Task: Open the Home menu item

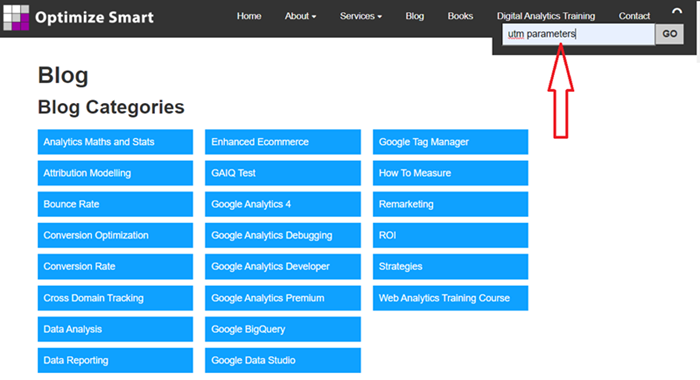Action: (249, 16)
